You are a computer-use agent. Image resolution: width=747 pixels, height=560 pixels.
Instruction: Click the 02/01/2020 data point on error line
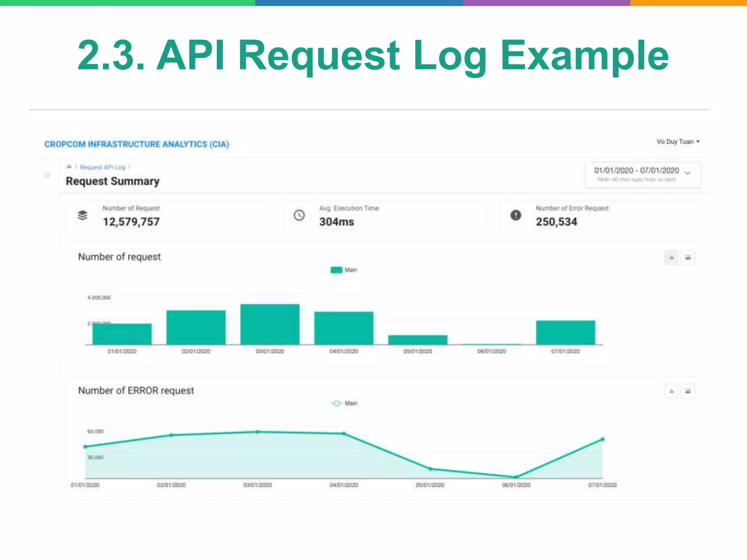[171, 435]
